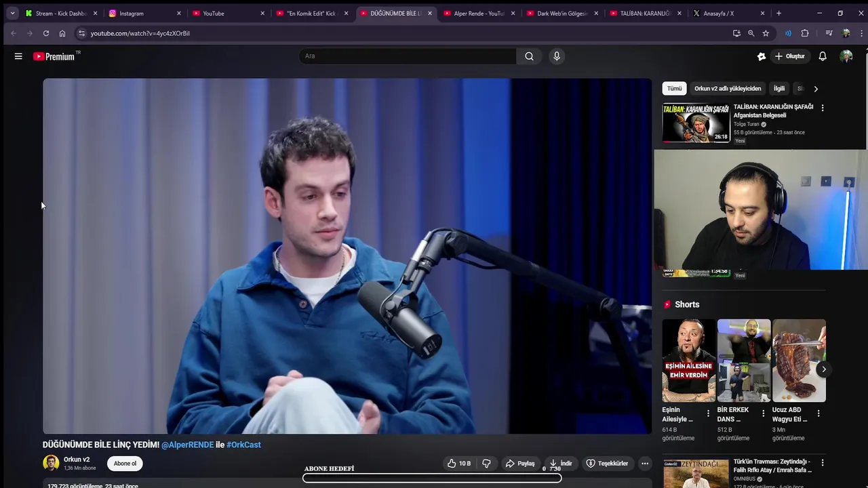Viewport: 868px width, 488px height.
Task: Open the zoom magnifier icon in address bar
Action: tap(751, 33)
